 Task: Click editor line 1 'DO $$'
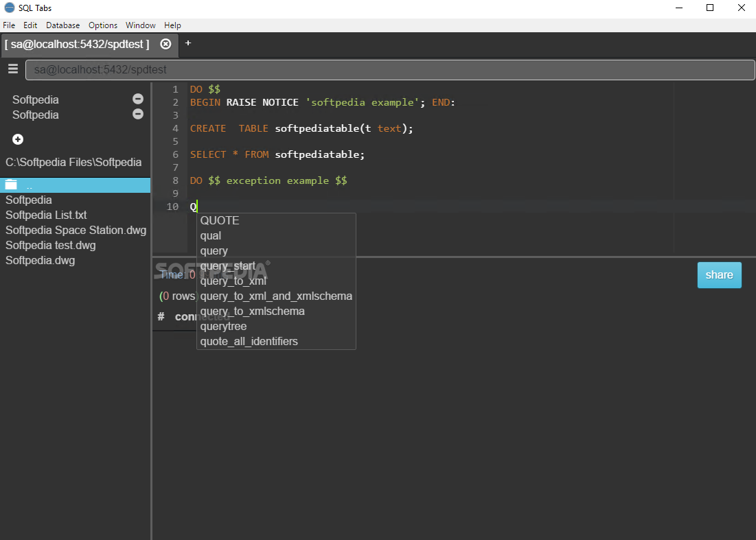205,89
